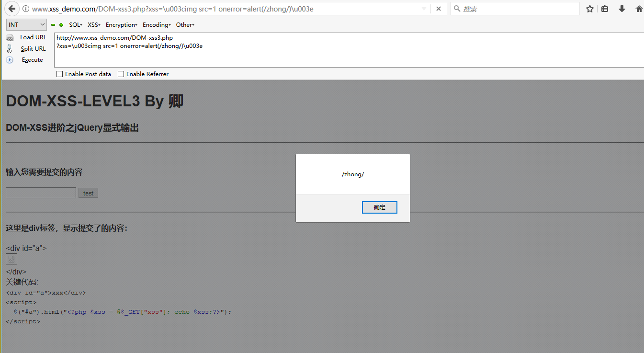
Task: Click the Load URL text button
Action: (x=34, y=37)
